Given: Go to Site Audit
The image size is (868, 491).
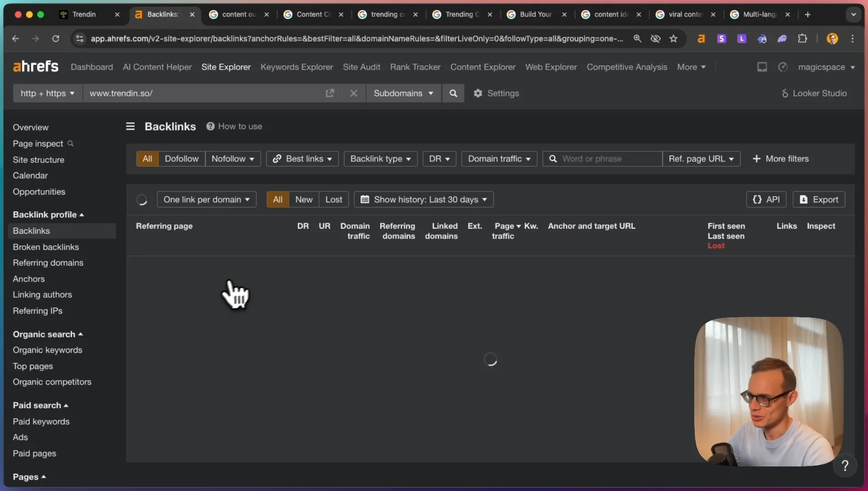Looking at the screenshot, I should [361, 67].
